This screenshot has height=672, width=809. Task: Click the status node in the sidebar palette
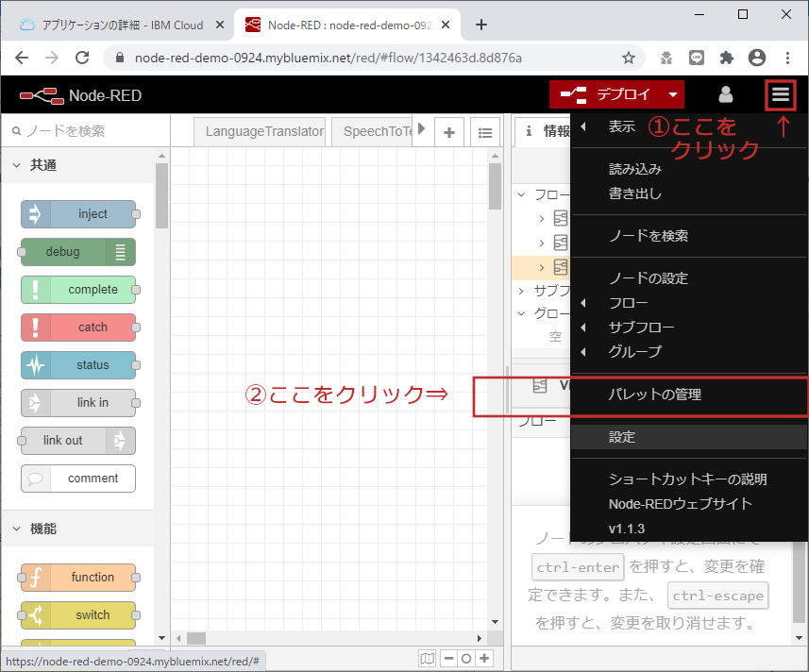point(79,365)
